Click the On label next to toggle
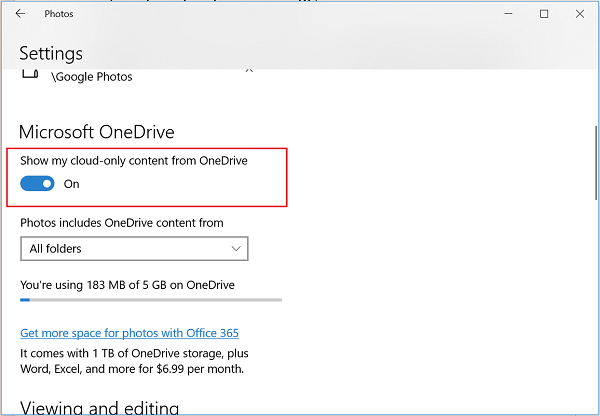The width and height of the screenshot is (600, 416). click(x=72, y=184)
